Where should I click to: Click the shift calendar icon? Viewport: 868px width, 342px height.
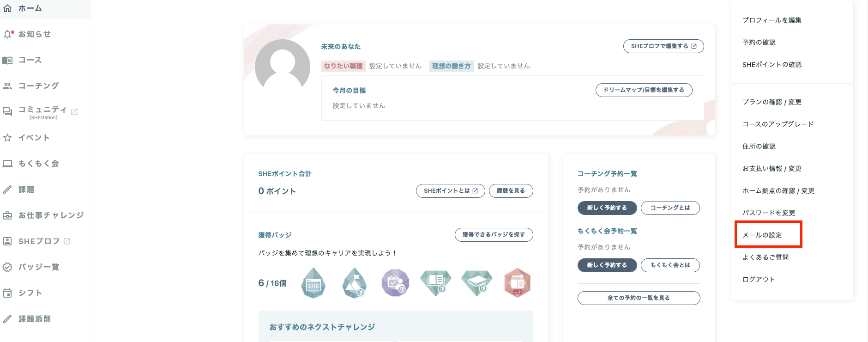[x=7, y=293]
